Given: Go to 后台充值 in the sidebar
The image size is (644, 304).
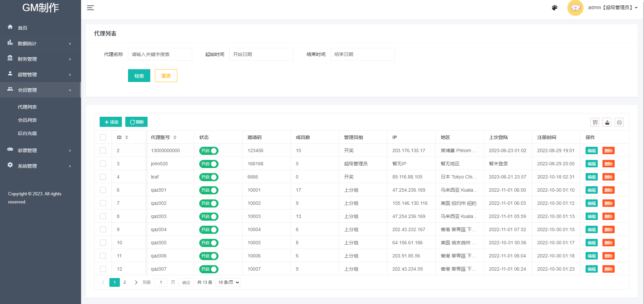Looking at the screenshot, I should [27, 133].
